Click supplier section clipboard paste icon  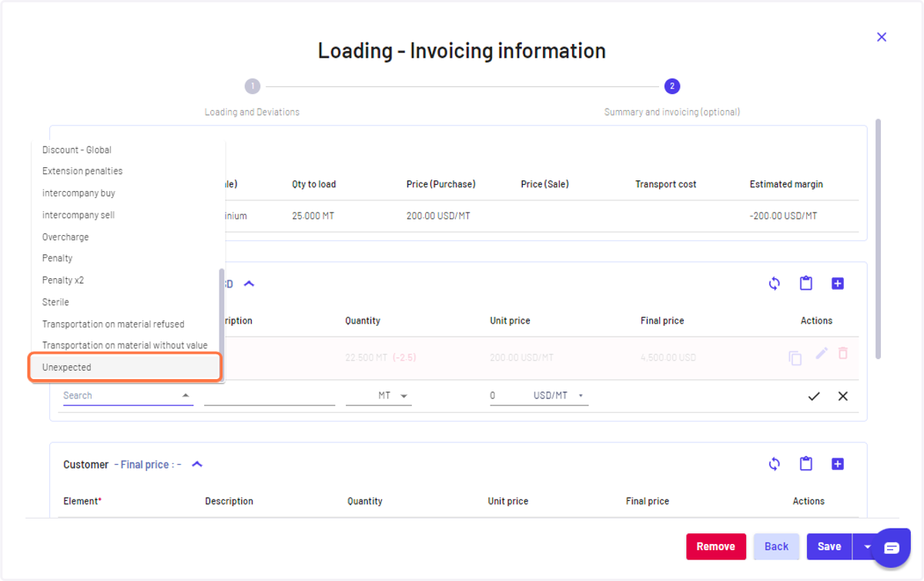tap(806, 284)
